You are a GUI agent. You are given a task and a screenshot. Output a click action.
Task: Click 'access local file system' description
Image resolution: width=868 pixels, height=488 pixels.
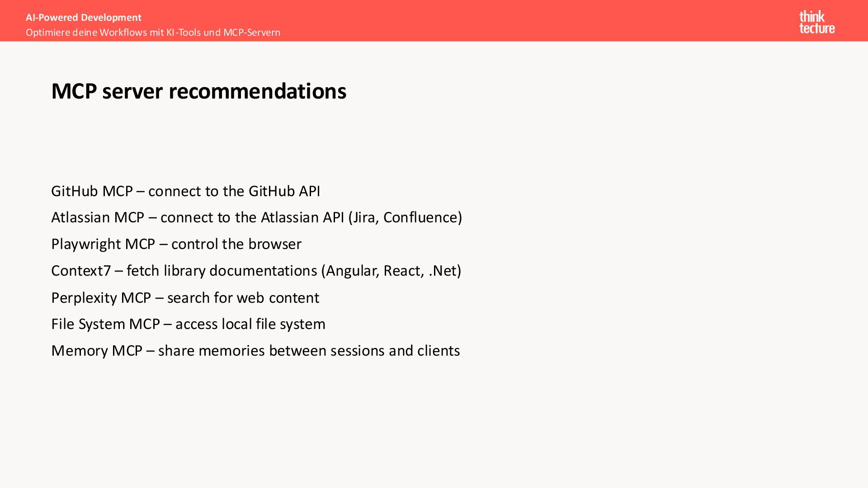point(250,324)
